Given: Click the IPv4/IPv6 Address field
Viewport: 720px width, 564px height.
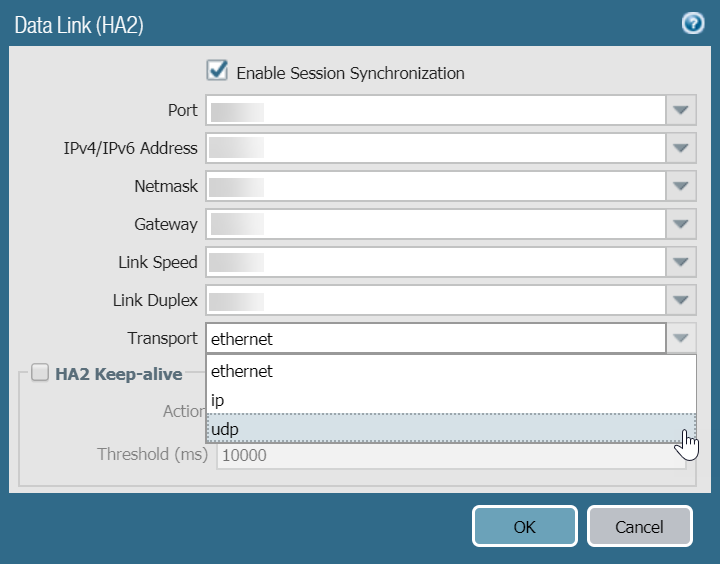Looking at the screenshot, I should [x=436, y=148].
